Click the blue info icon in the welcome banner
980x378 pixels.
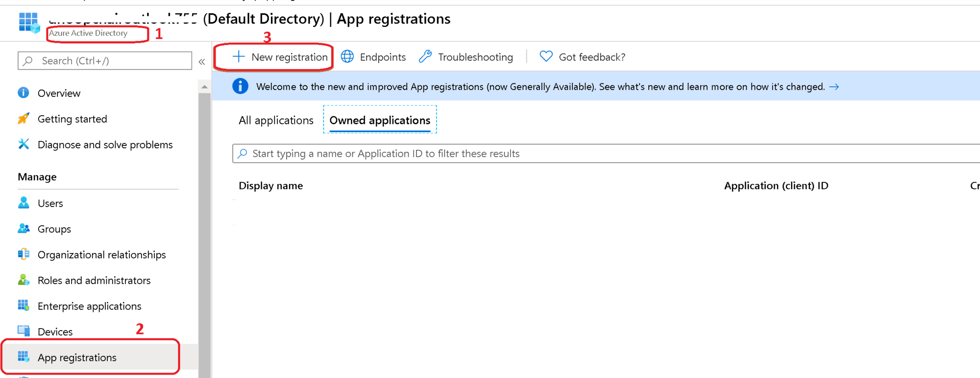point(240,86)
